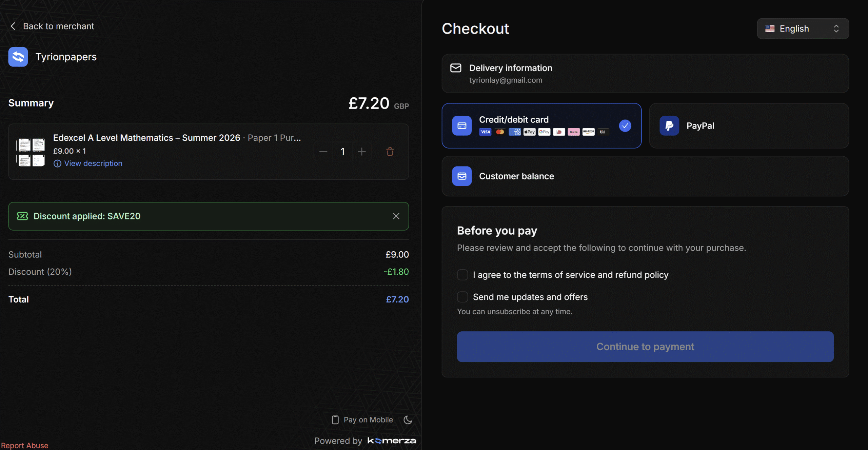The height and width of the screenshot is (450, 868).
Task: Click the Report Abuse link
Action: tap(24, 445)
